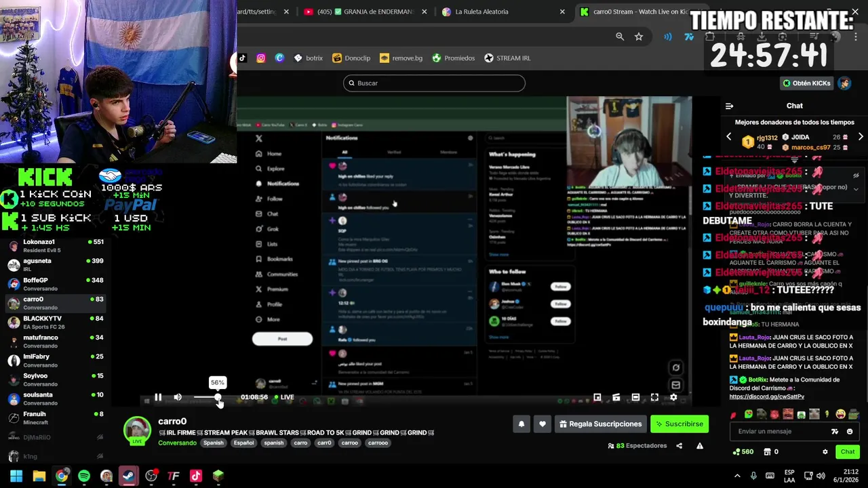Screen dimensions: 868x488
Task: Report the stream with warning icon
Action: (x=700, y=446)
